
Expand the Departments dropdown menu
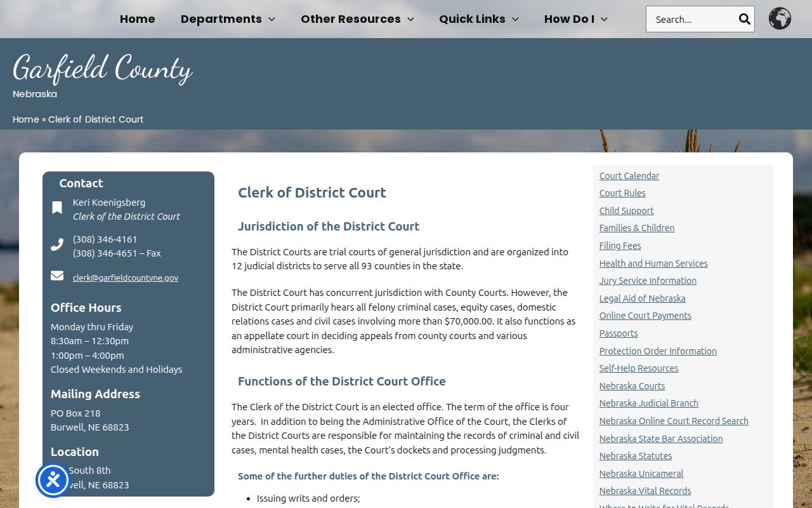pos(228,19)
